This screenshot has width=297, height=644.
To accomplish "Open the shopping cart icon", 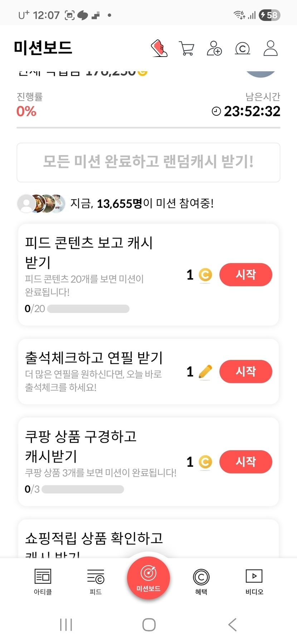I will pyautogui.click(x=186, y=48).
